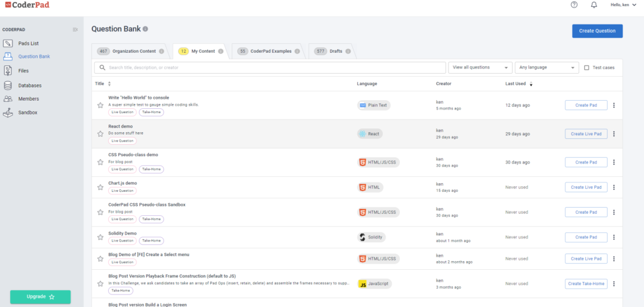644x307 pixels.
Task: Open notifications bell icon
Action: pyautogui.click(x=594, y=5)
